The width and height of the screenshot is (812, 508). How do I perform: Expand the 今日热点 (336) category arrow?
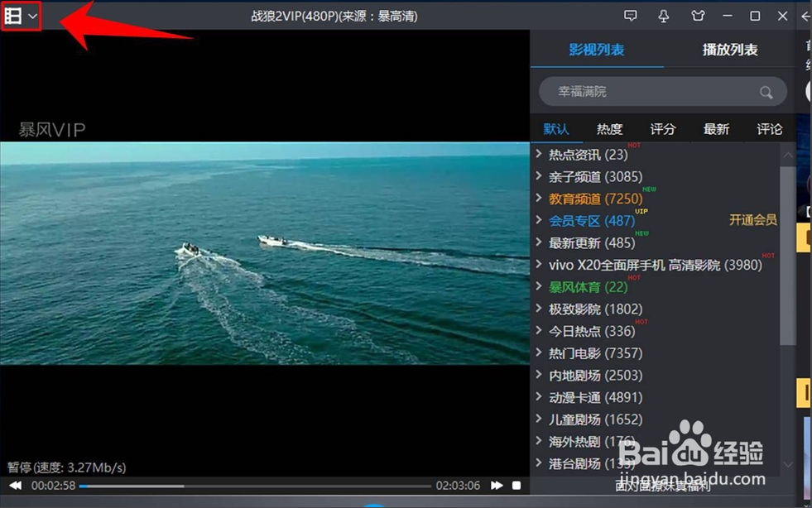[x=539, y=330]
